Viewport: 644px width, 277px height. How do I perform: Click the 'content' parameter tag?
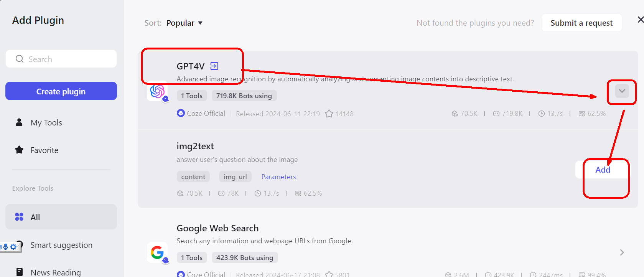click(x=193, y=177)
